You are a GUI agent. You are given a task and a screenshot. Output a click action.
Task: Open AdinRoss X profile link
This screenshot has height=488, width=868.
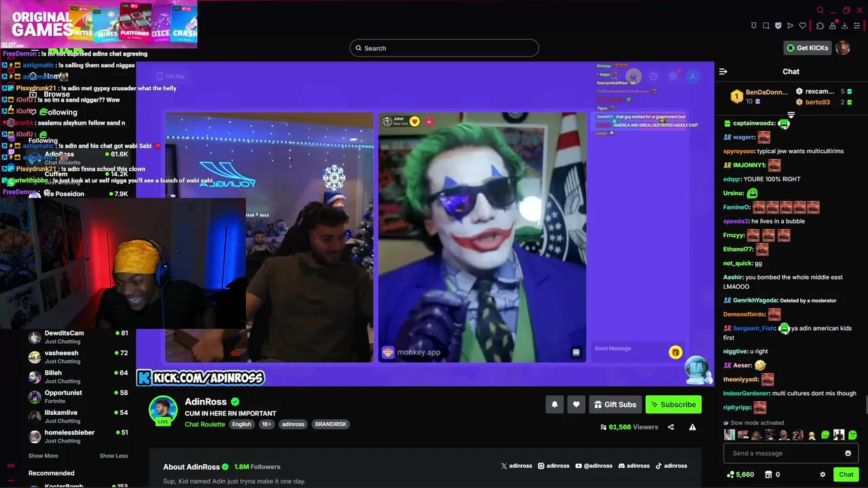tap(517, 466)
